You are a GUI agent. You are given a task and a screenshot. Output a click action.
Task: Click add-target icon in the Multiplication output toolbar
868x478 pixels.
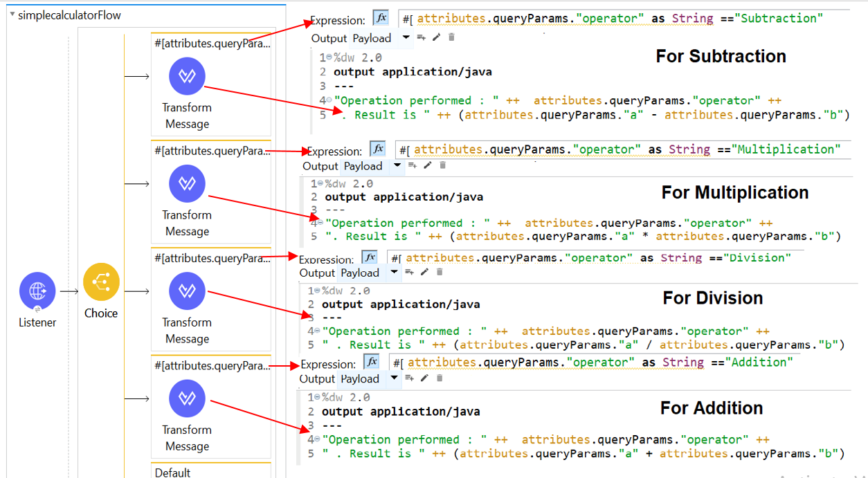tap(412, 165)
